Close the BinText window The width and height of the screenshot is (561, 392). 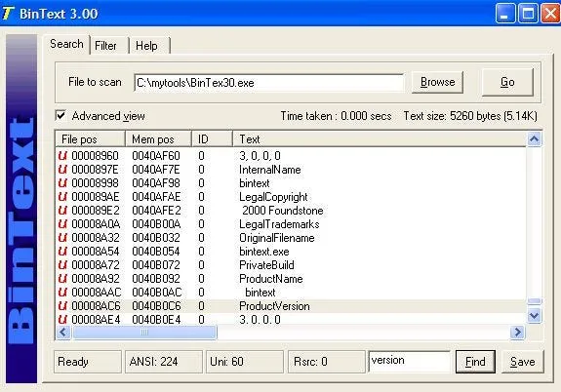point(550,14)
